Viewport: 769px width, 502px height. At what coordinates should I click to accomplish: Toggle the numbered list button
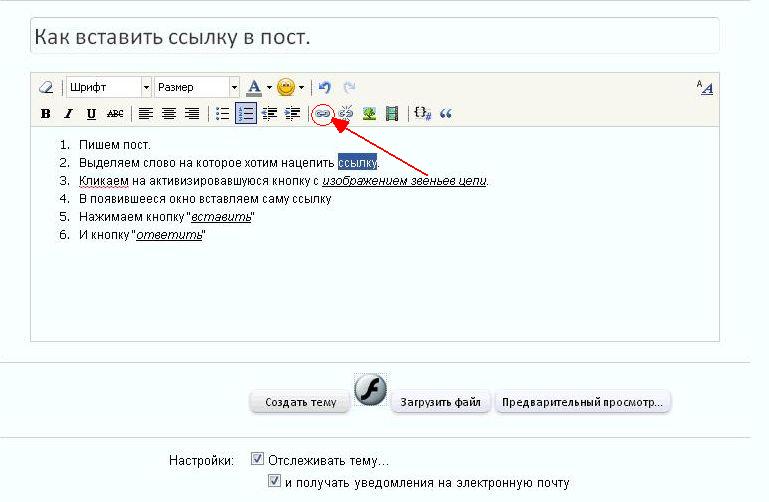pyautogui.click(x=246, y=114)
